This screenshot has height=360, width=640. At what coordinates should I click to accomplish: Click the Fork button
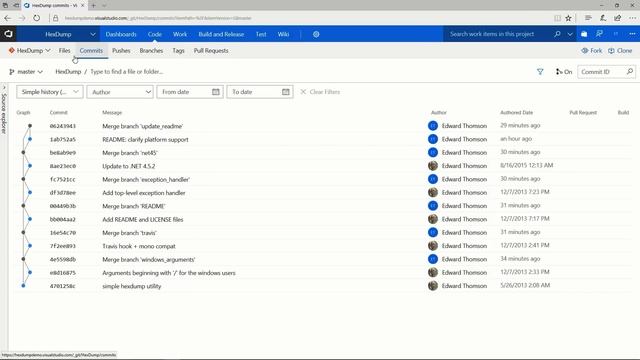pyautogui.click(x=592, y=51)
